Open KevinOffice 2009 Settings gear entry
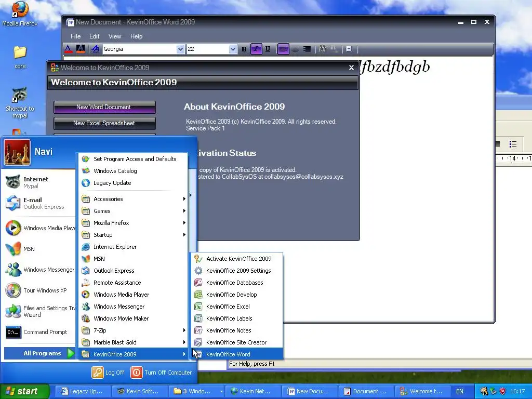532x399 pixels. click(x=237, y=271)
